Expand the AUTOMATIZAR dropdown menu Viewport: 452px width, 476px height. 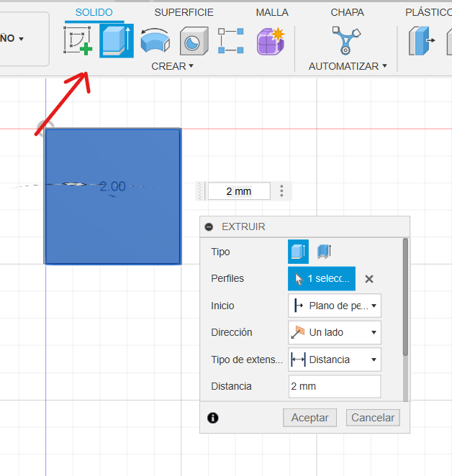[348, 66]
